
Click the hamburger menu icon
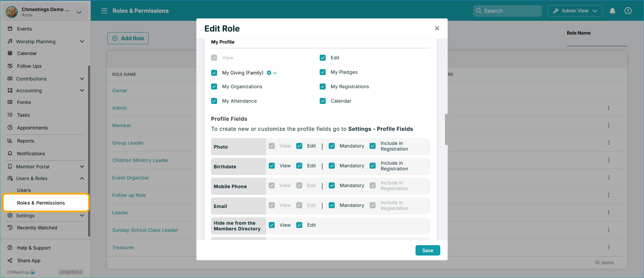coord(104,11)
